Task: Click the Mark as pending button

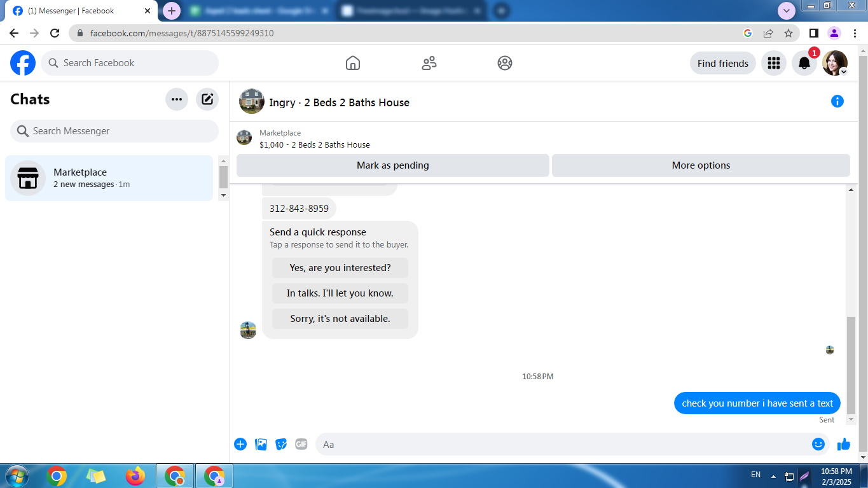Action: click(393, 165)
